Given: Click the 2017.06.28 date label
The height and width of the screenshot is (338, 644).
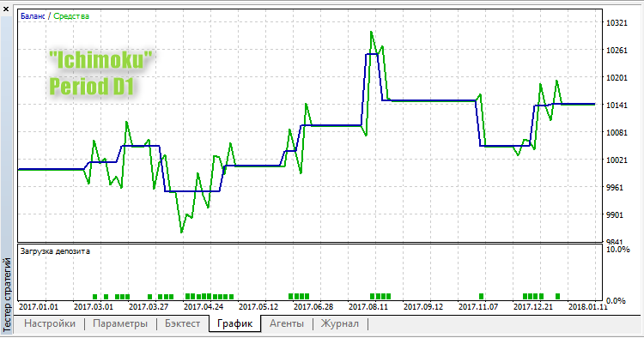Looking at the screenshot, I should pos(313,307).
